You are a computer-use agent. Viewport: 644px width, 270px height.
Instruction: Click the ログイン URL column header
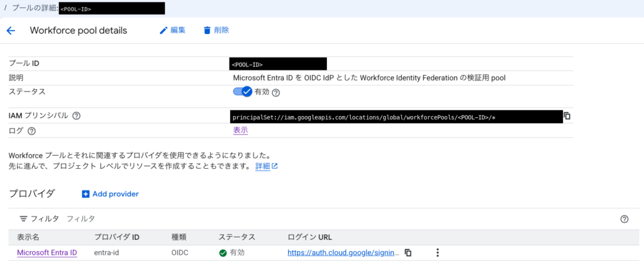pyautogui.click(x=309, y=237)
